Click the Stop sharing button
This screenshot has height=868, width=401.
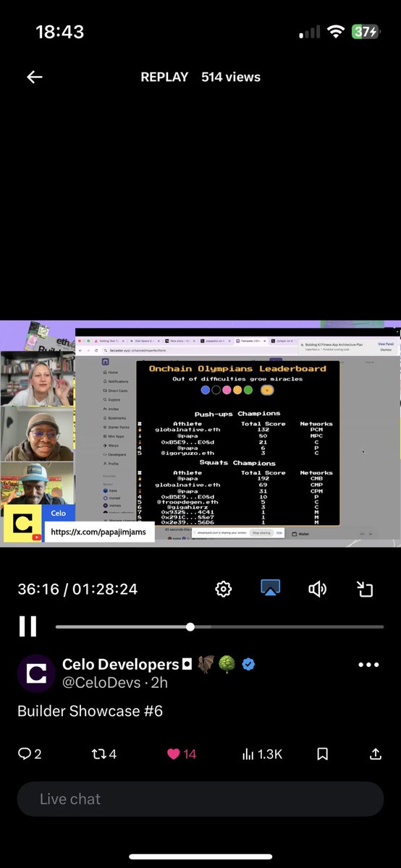260,532
